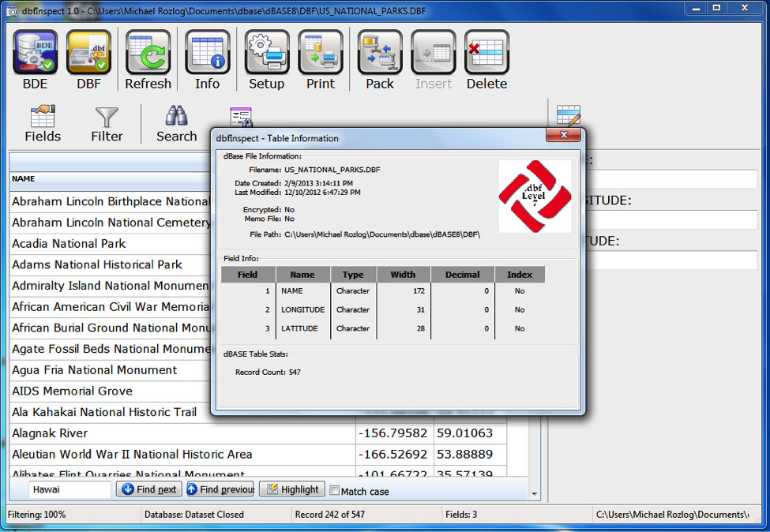The width and height of the screenshot is (770, 532).
Task: Select the Agua Fria National Monument row
Action: [110, 370]
